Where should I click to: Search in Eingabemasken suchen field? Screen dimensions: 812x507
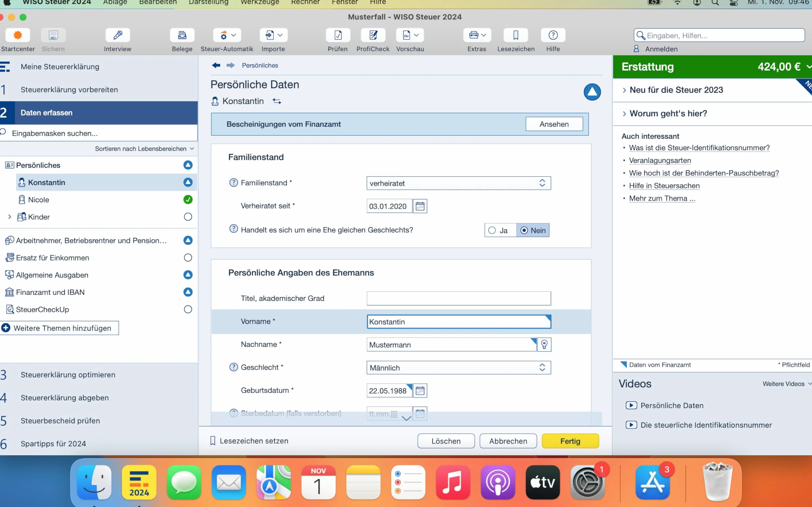pos(99,133)
